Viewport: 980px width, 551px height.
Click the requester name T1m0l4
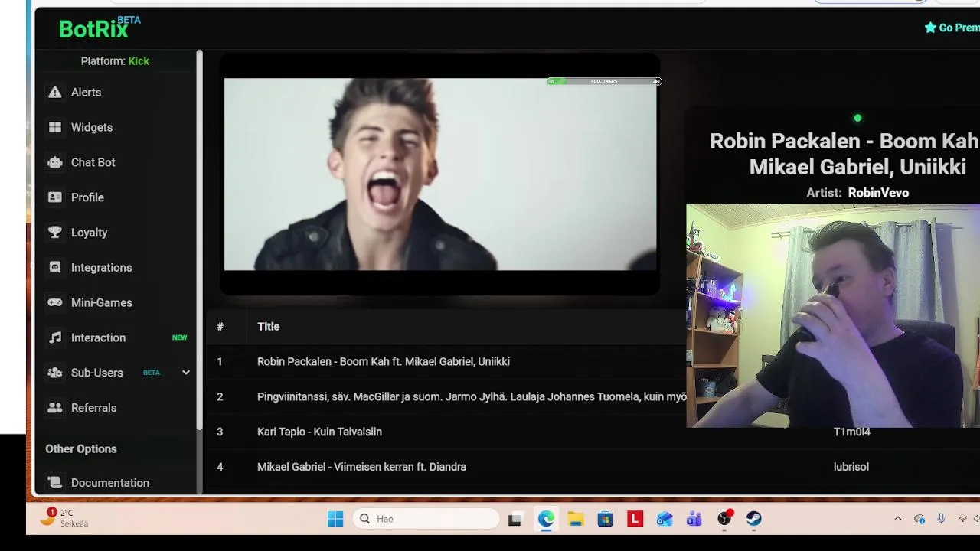tap(852, 432)
